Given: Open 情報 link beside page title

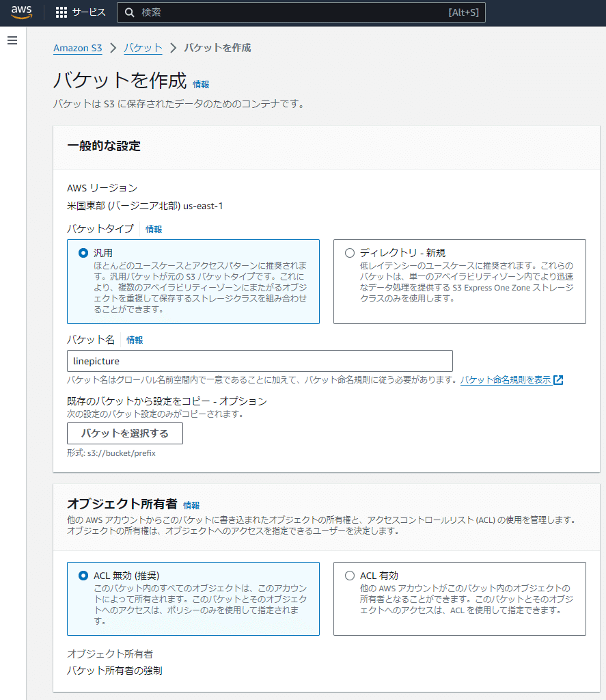Looking at the screenshot, I should [201, 84].
